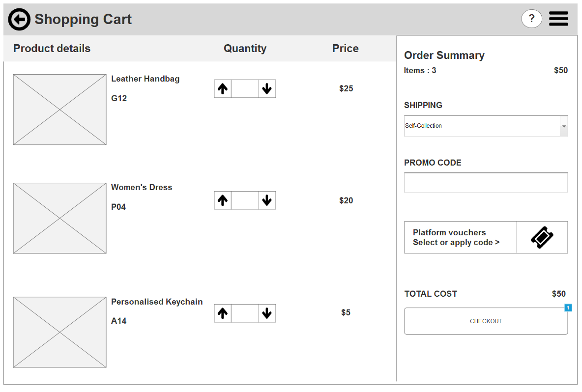Expand the Self-Collection shipping dropdown

[x=564, y=126]
